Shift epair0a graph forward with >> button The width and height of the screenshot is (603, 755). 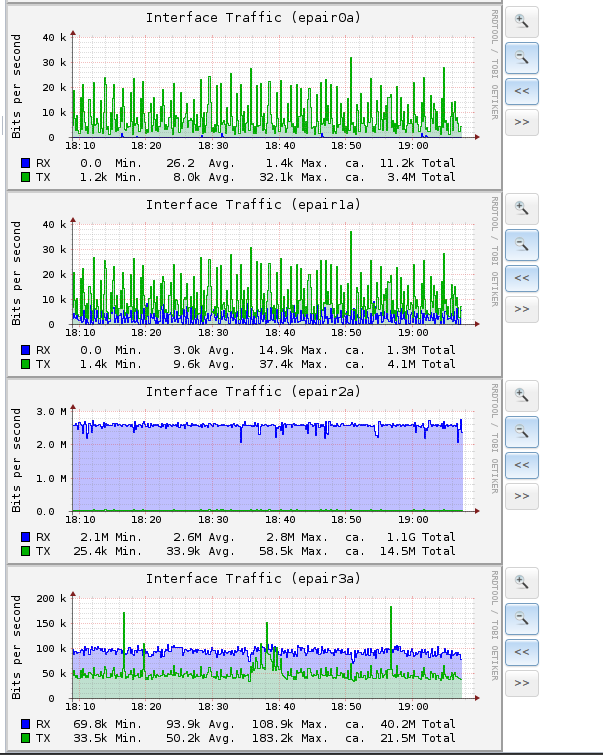(x=521, y=122)
